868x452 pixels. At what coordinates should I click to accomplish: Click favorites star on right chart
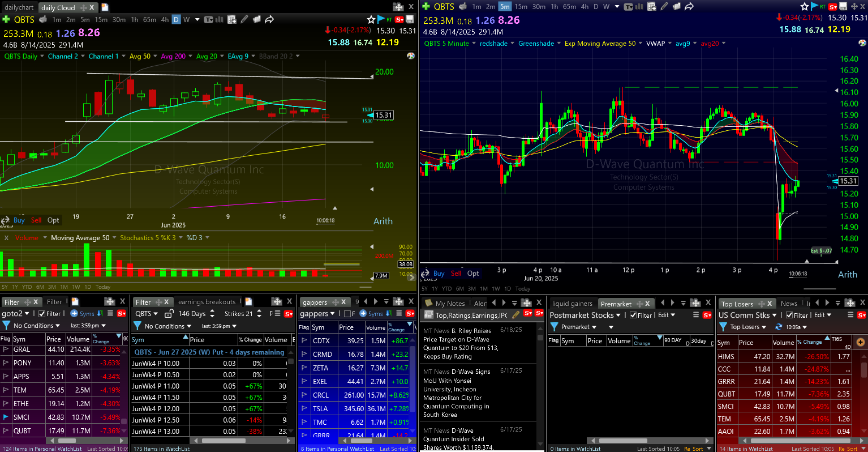(x=805, y=6)
